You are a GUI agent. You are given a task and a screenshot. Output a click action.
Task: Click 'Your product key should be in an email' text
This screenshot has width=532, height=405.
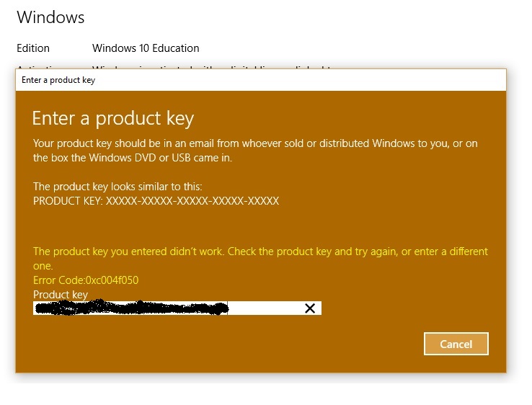(x=255, y=151)
